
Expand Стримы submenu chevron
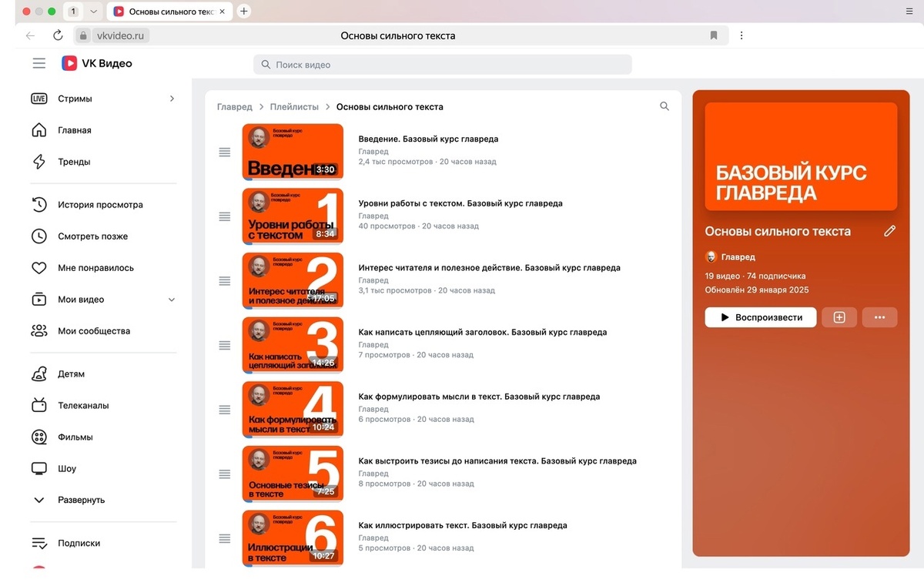[172, 99]
